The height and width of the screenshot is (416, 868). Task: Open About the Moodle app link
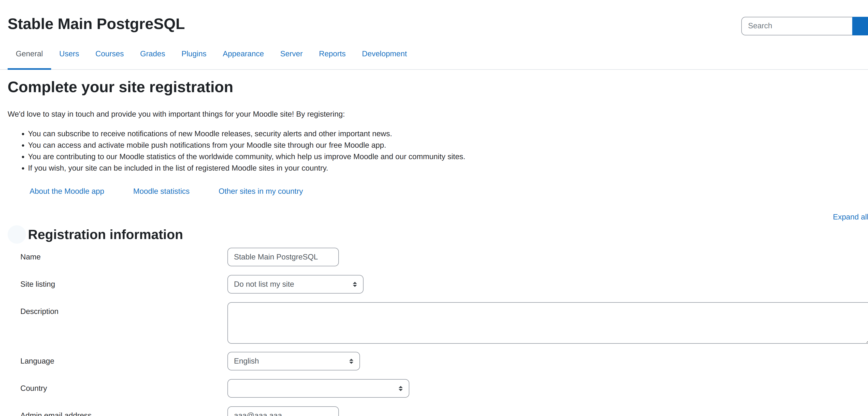(67, 191)
